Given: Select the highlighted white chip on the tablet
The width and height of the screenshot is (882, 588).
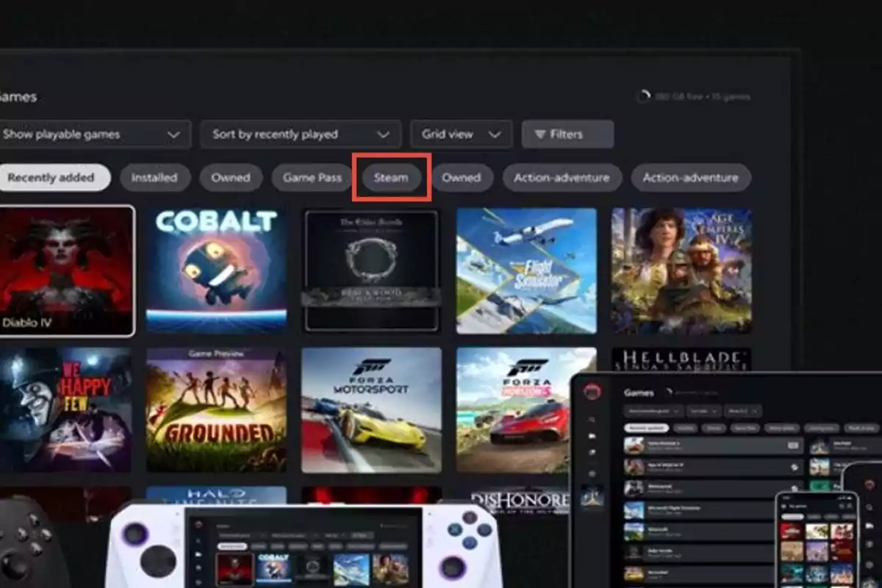Looking at the screenshot, I should click(x=646, y=428).
